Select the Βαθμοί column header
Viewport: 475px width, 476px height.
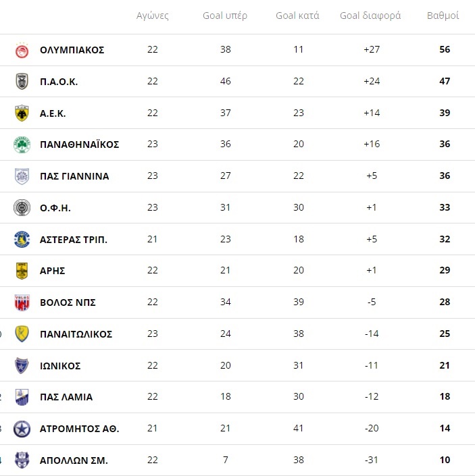tap(443, 16)
